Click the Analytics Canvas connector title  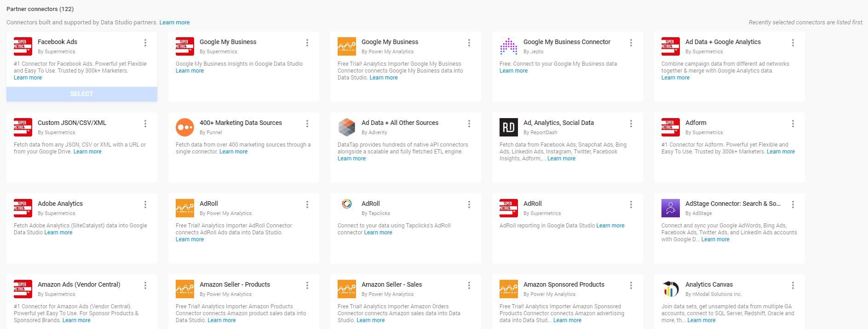coord(709,284)
